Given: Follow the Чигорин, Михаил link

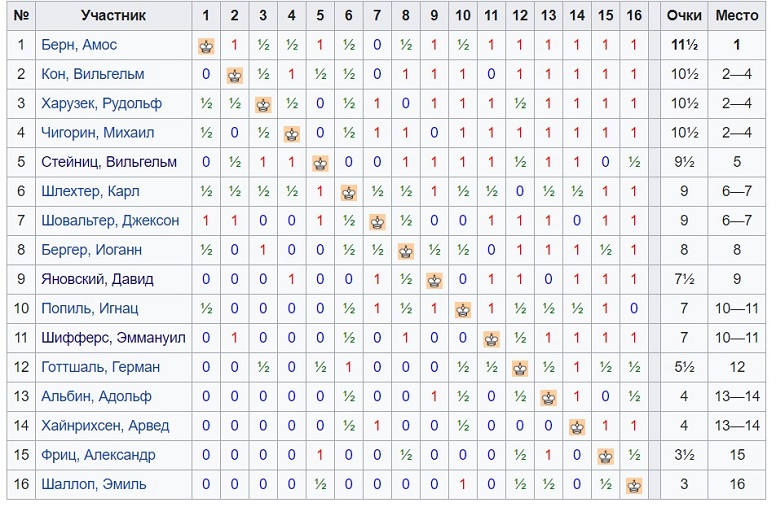Looking at the screenshot, I should [97, 133].
